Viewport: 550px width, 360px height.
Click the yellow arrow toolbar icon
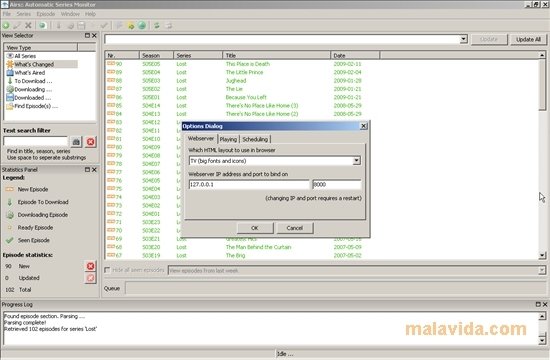pos(130,25)
